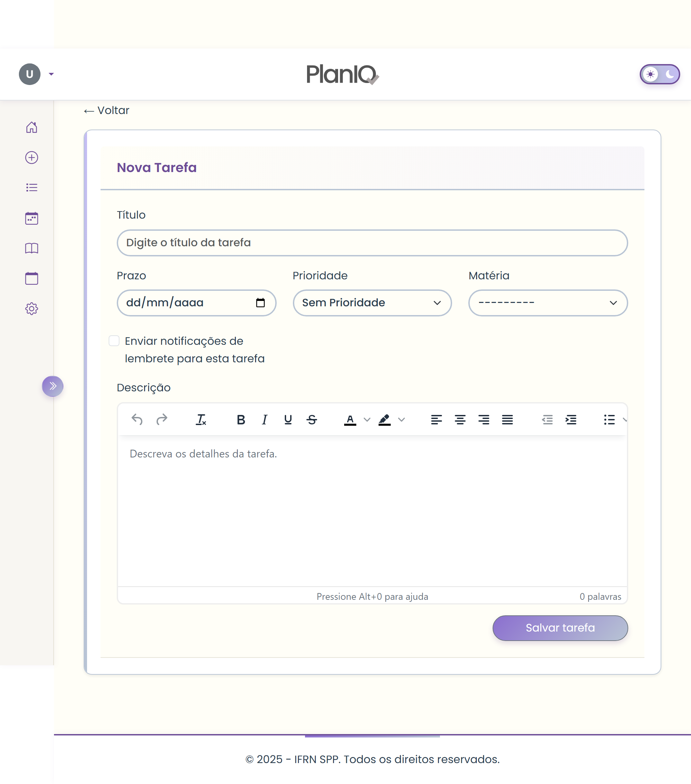Viewport: 691px width, 784px height.
Task: Apply italic formatting in description editor
Action: tap(264, 420)
